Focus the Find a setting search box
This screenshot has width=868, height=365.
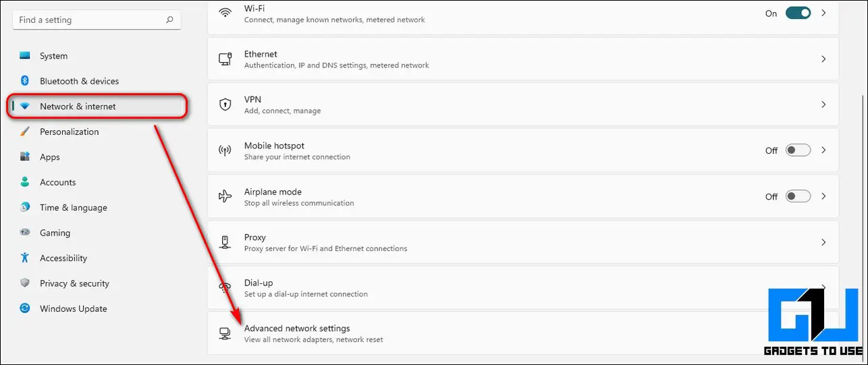click(x=97, y=20)
